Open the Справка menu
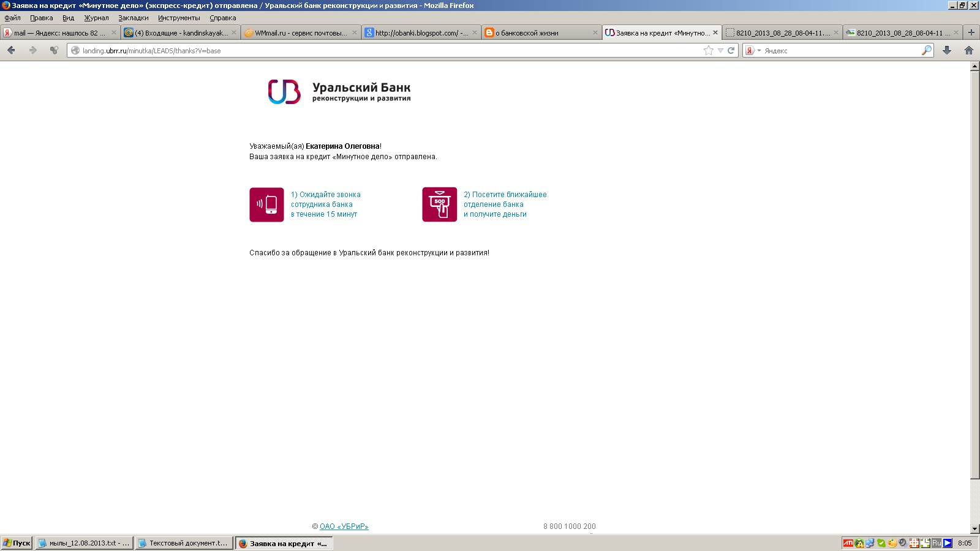The height and width of the screenshot is (551, 980). pos(223,18)
